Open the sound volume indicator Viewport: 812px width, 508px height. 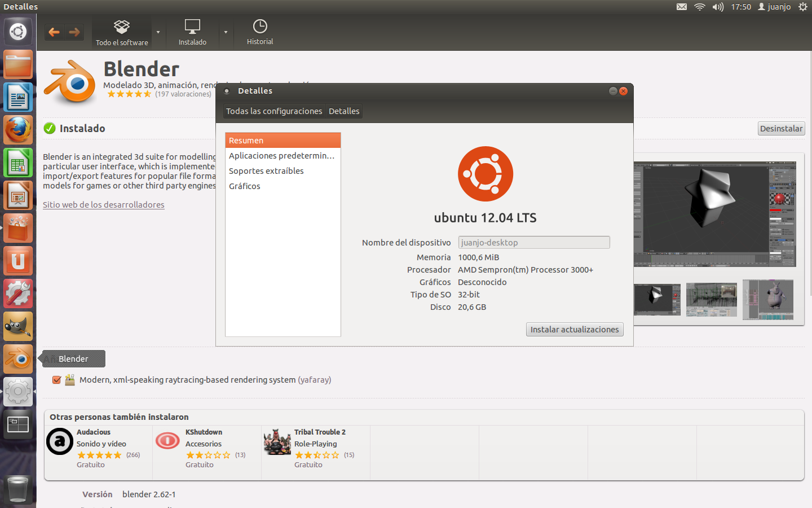718,7
